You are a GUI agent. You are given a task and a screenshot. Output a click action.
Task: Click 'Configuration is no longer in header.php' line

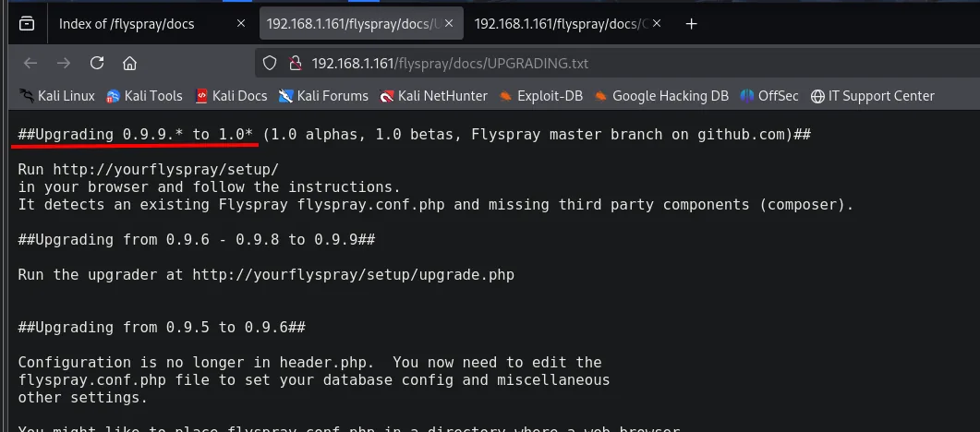click(310, 362)
